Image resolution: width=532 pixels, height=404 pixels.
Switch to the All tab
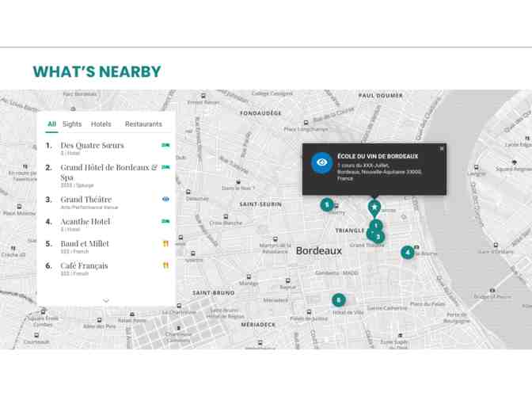click(51, 124)
